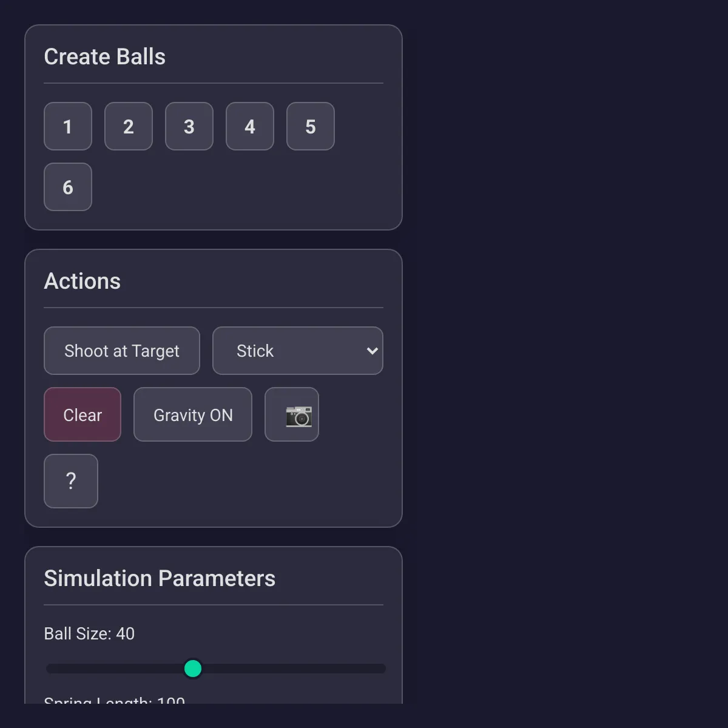Create four balls with button 4
The width and height of the screenshot is (728, 728).
coord(249,126)
